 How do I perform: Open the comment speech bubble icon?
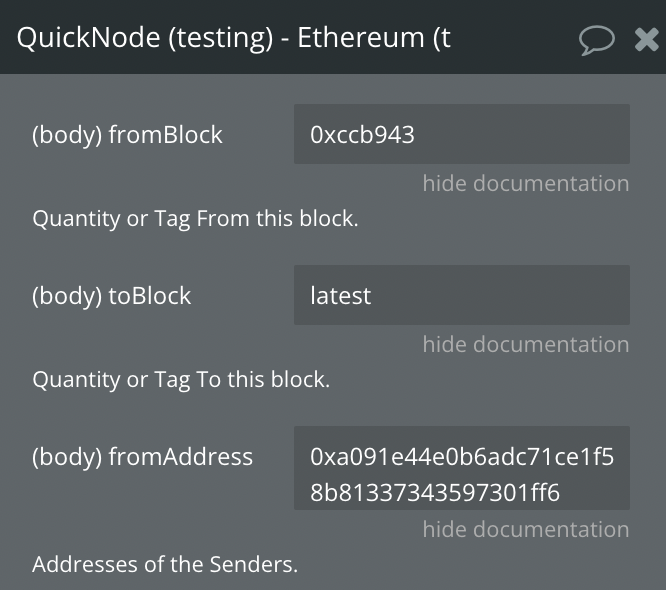(597, 39)
